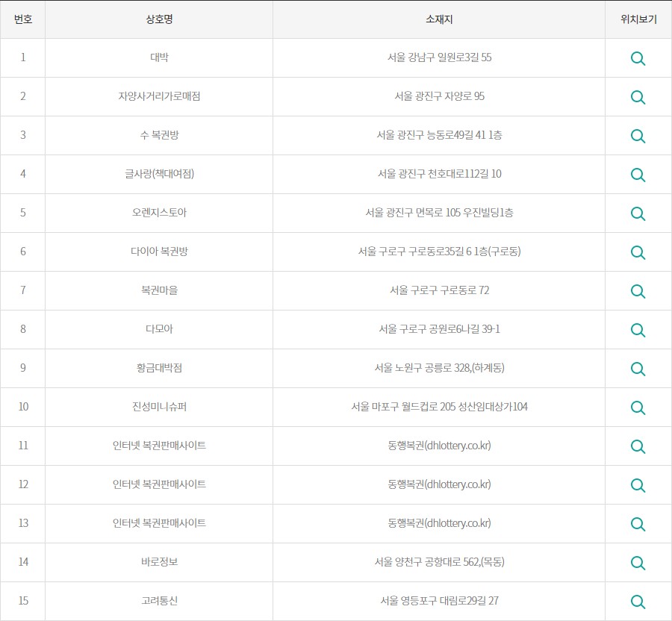Select store name 황금대박점

(x=159, y=367)
